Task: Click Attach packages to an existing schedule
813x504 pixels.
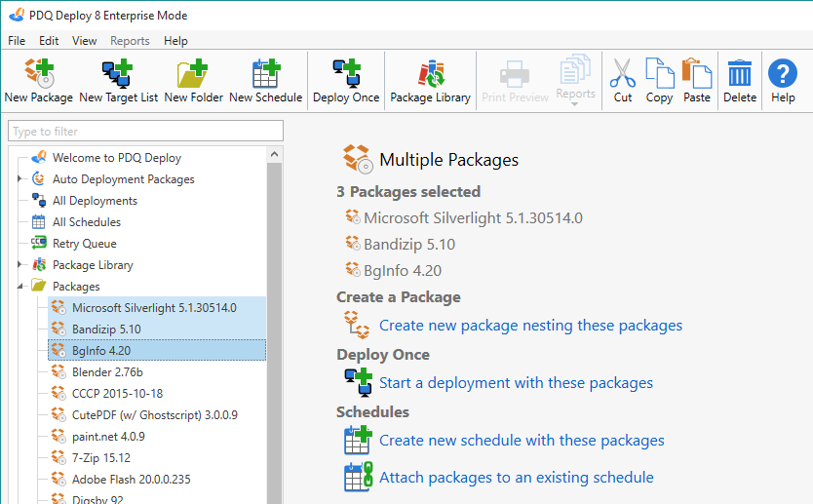Action: point(517,477)
